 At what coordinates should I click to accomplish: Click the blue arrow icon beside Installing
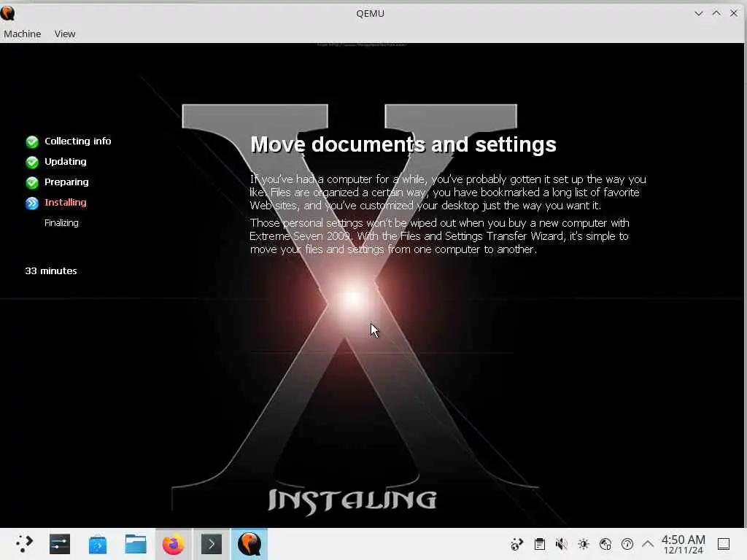[32, 203]
